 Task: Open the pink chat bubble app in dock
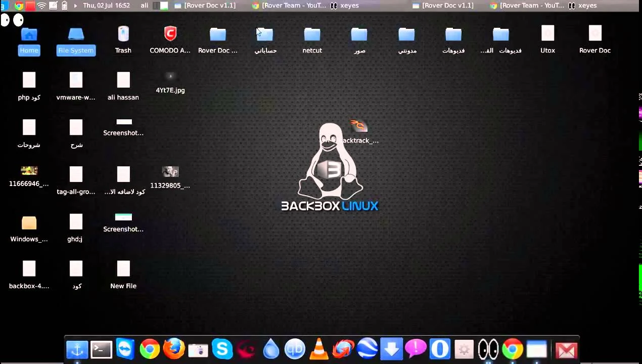[x=416, y=349]
